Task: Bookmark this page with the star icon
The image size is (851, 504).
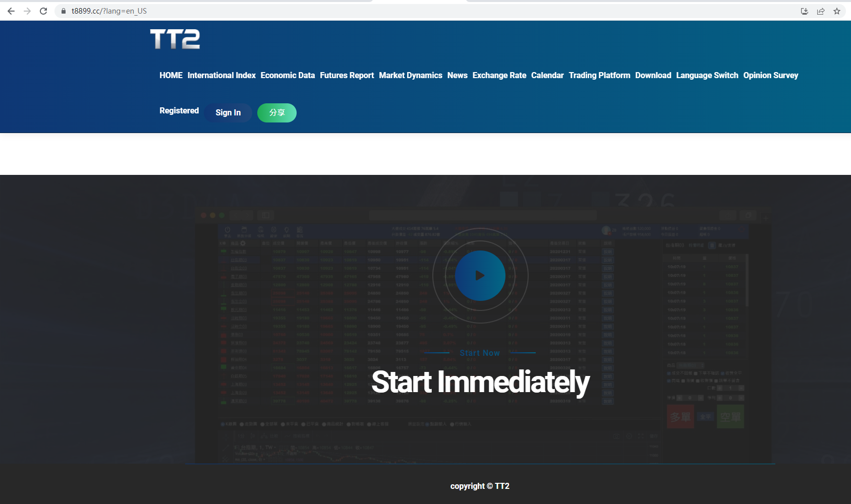Action: [837, 11]
